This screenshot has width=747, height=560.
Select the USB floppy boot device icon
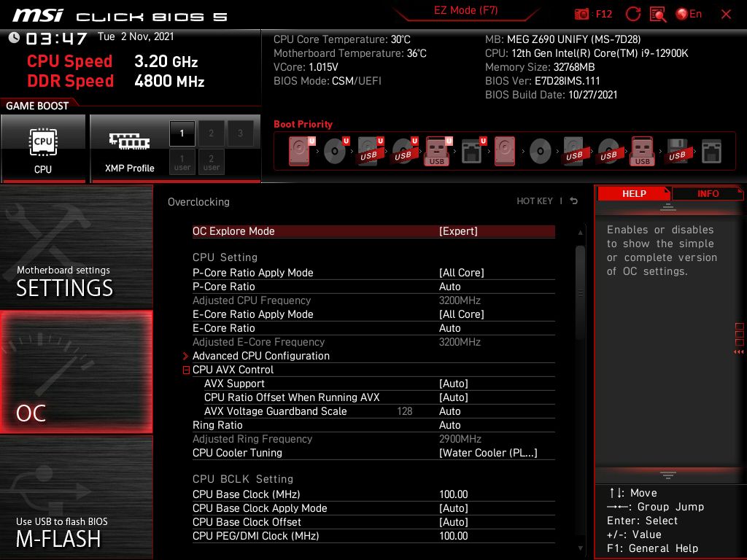click(x=678, y=151)
